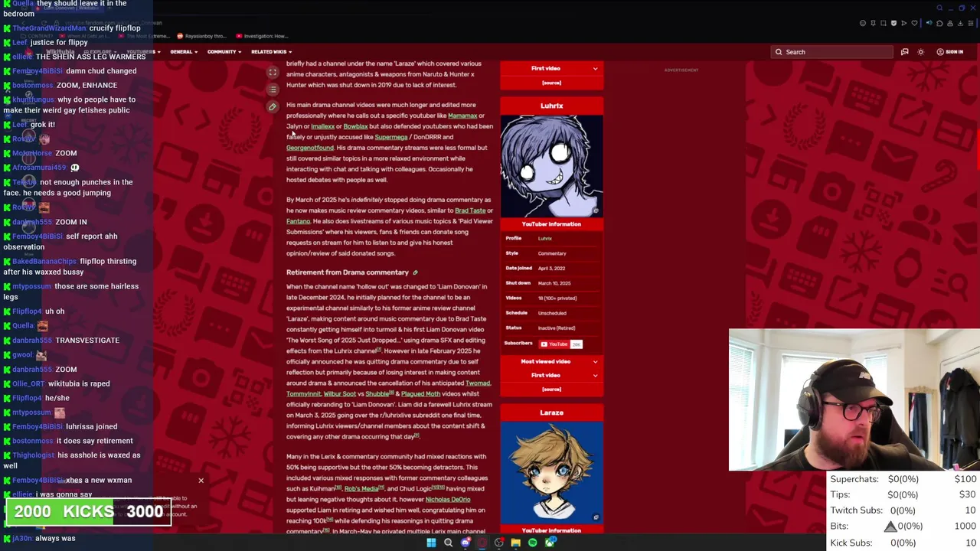Close the chat overlay notice with X

(x=201, y=481)
